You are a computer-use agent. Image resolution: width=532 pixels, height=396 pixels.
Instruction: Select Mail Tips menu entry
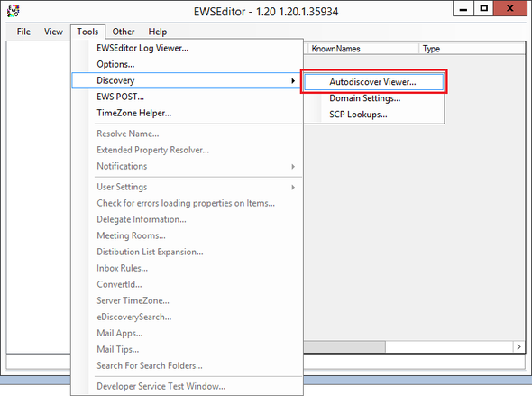(x=188, y=349)
